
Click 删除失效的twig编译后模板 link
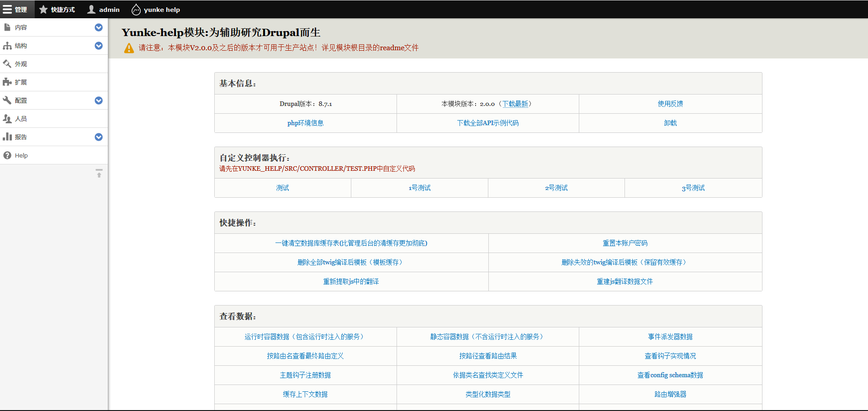click(625, 262)
